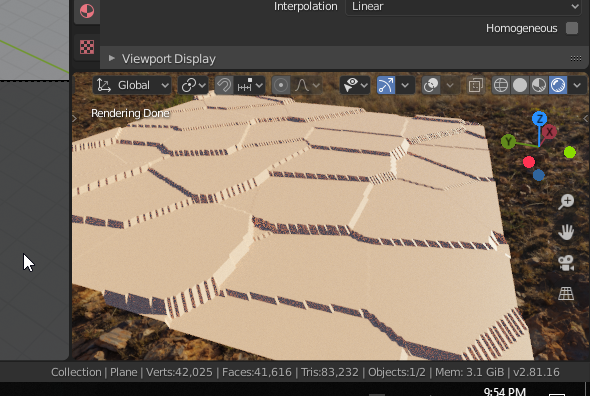Open the shading options dropdown arrow

[x=577, y=85]
